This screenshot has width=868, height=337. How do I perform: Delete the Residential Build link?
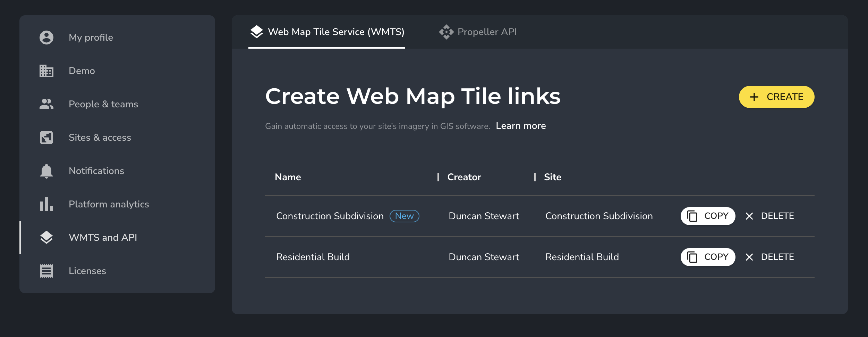tap(769, 257)
